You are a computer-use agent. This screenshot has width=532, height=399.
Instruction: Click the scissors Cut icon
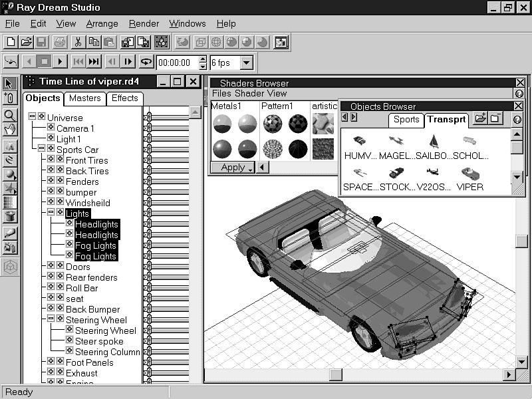coord(77,42)
